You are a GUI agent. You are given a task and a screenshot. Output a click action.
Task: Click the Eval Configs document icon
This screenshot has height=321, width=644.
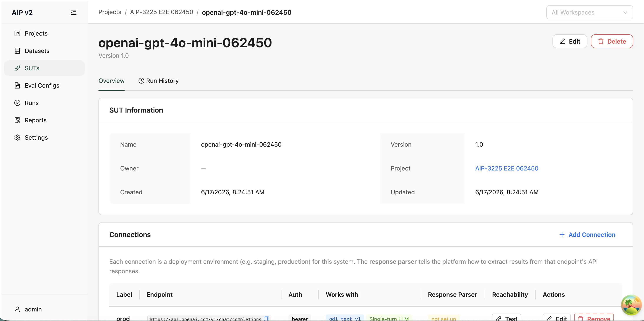click(x=17, y=85)
